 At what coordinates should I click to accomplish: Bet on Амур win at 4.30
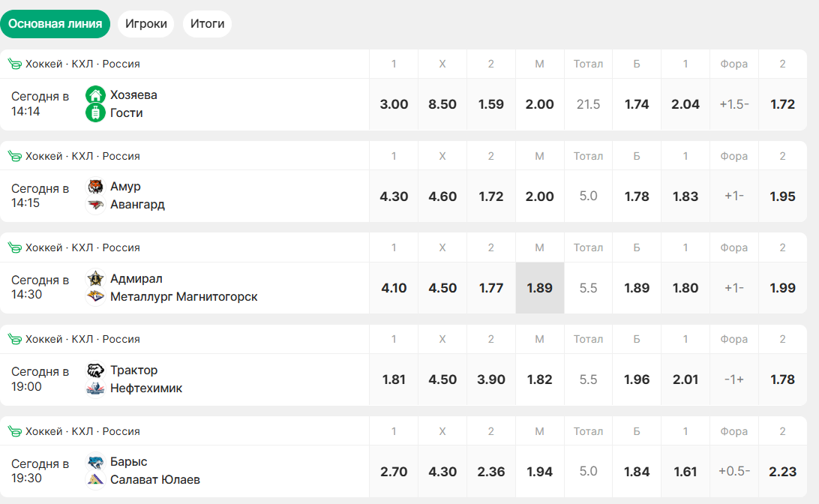(394, 196)
